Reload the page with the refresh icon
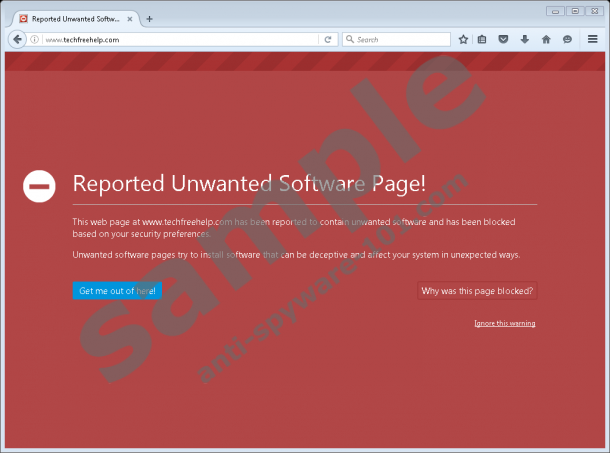 pos(327,40)
